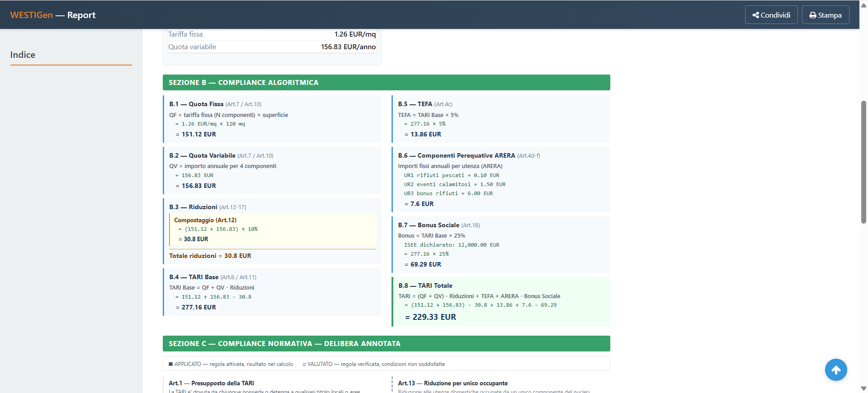Click the scrollbar up arrow
The width and height of the screenshot is (868, 393).
pos(863,5)
